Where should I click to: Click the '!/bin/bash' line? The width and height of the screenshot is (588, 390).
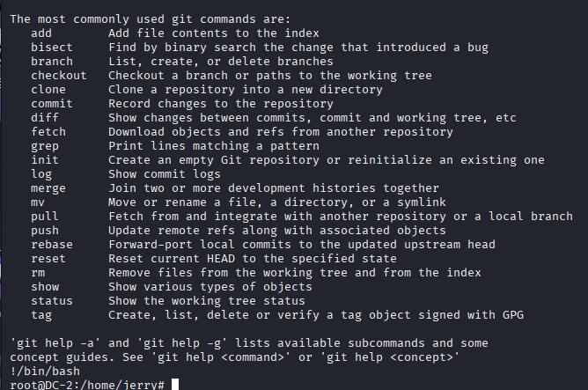45,372
